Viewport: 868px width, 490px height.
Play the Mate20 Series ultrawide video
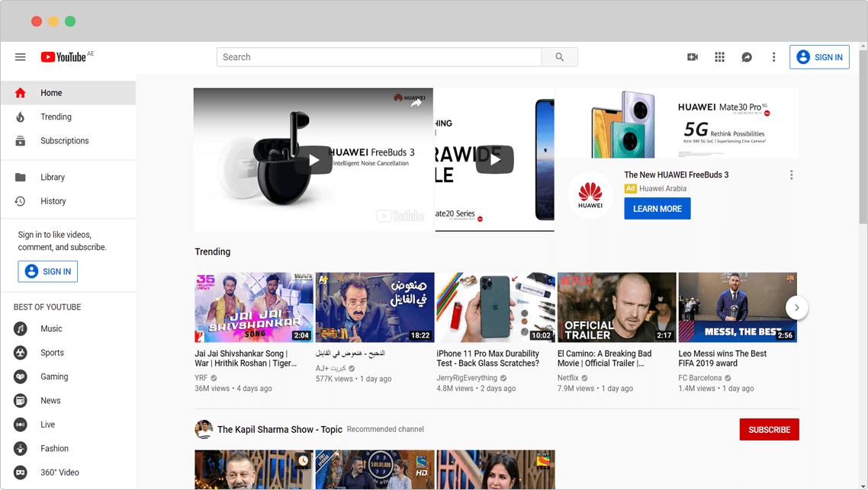[x=495, y=160]
